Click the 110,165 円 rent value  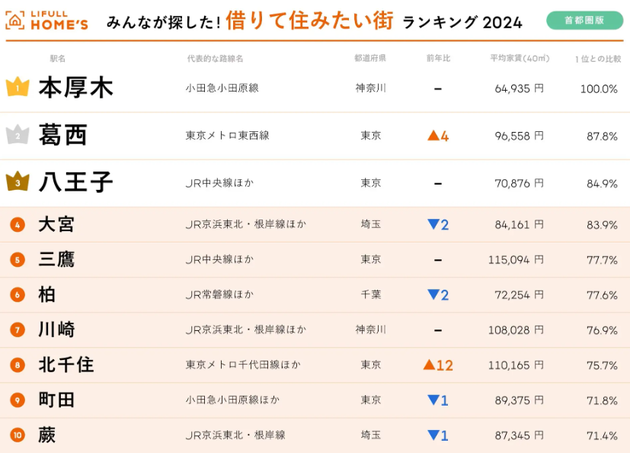(516, 365)
